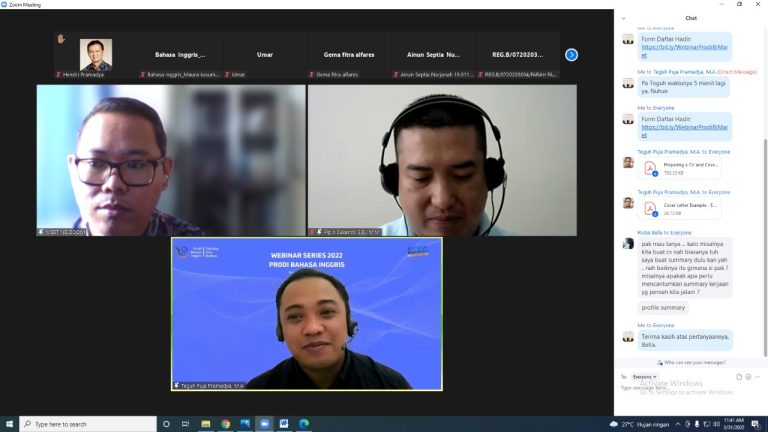Open the 'Everyone' recipient dropdown
Image resolution: width=768 pixels, height=432 pixels.
(644, 377)
